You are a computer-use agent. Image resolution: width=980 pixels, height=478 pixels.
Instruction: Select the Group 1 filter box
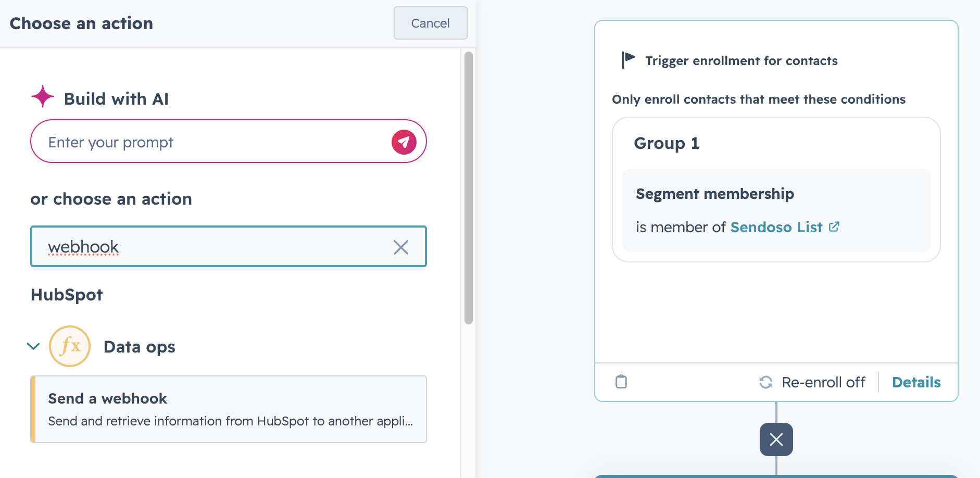tap(776, 190)
